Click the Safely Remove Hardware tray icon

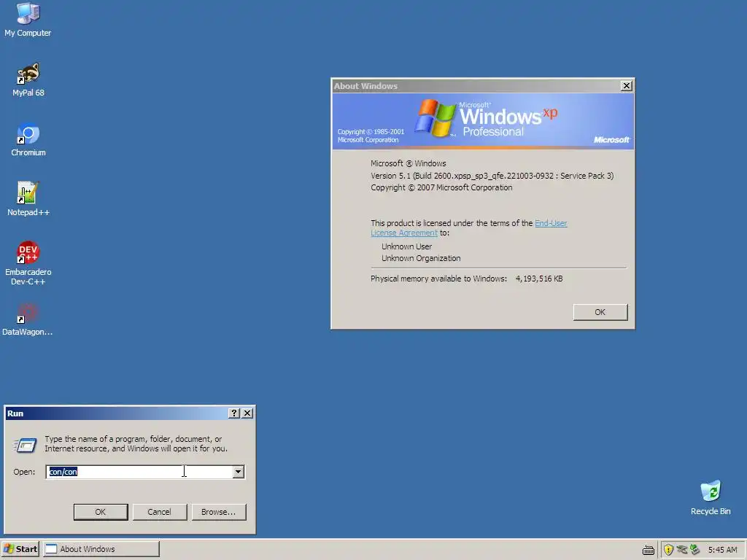point(694,550)
